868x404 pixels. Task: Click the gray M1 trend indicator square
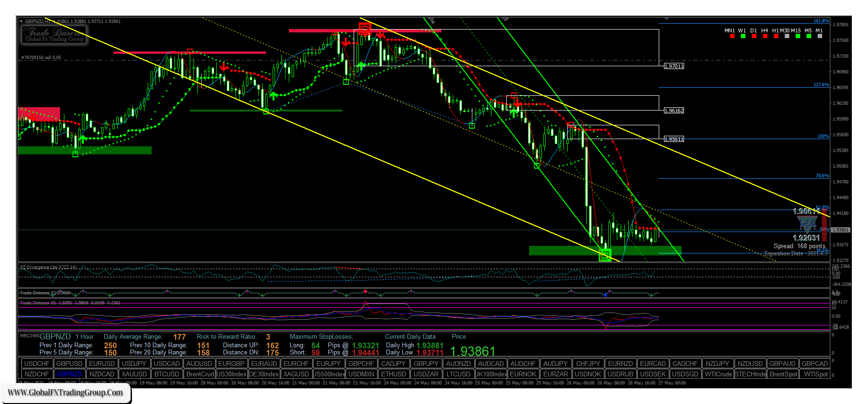tap(819, 36)
